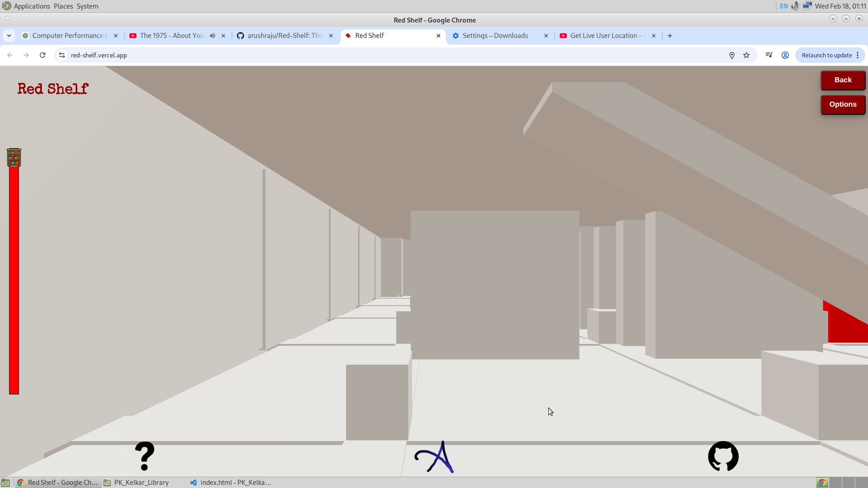Open the GitHub octocat icon link
Image resolution: width=868 pixels, height=488 pixels.
[723, 456]
